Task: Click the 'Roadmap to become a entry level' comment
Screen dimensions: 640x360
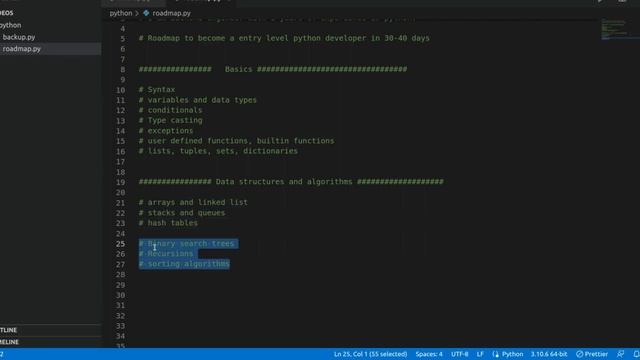Action: pyautogui.click(x=284, y=38)
